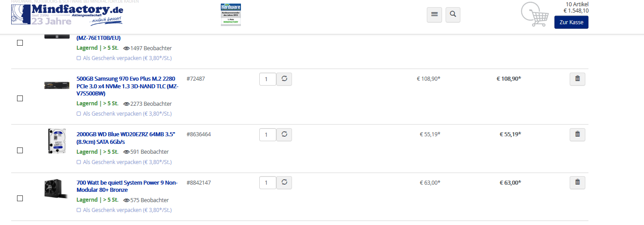
Task: Refresh quantity for be quiet! System Power 9
Action: pyautogui.click(x=284, y=183)
